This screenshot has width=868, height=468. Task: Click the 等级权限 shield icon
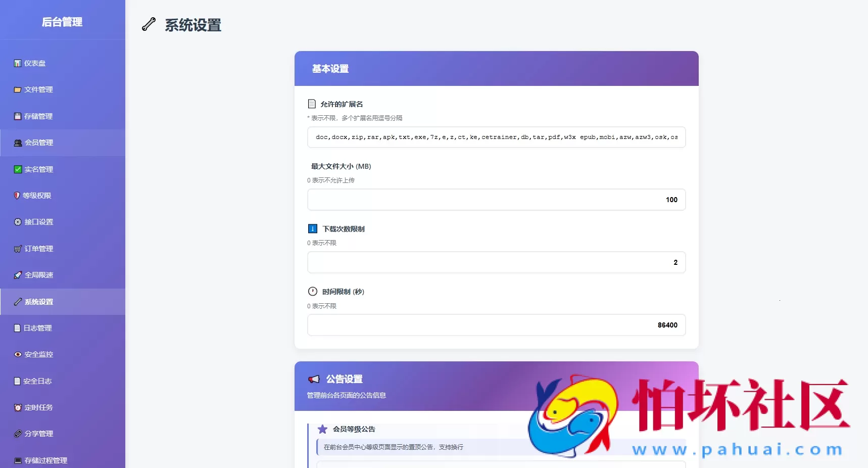tap(17, 196)
